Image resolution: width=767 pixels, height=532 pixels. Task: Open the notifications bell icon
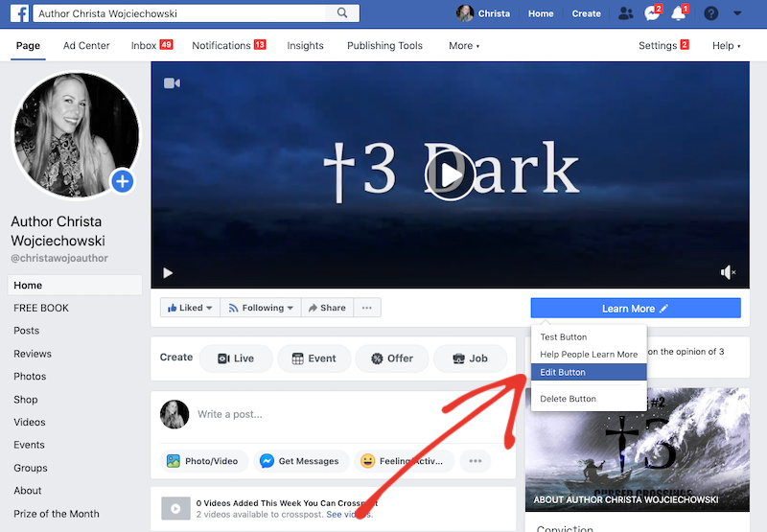[x=679, y=14]
